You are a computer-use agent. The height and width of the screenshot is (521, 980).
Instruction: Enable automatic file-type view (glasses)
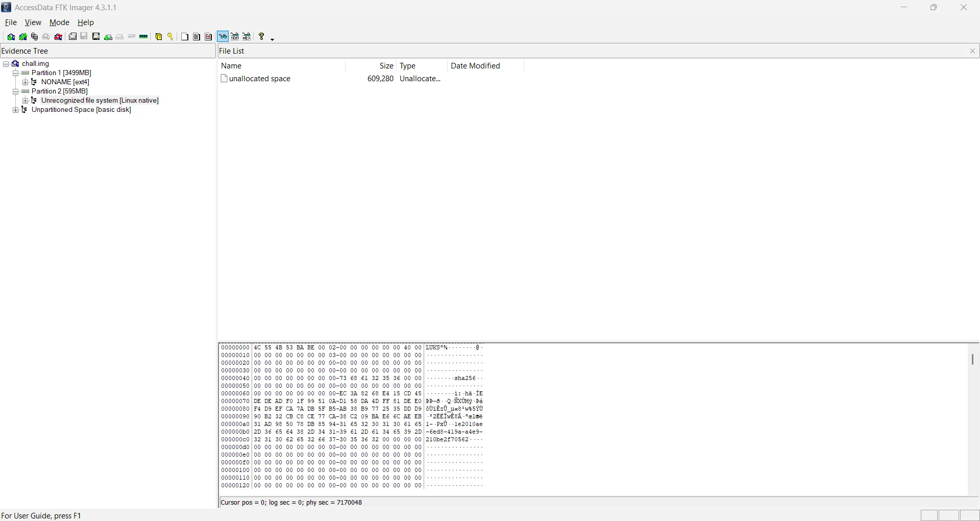pyautogui.click(x=223, y=37)
